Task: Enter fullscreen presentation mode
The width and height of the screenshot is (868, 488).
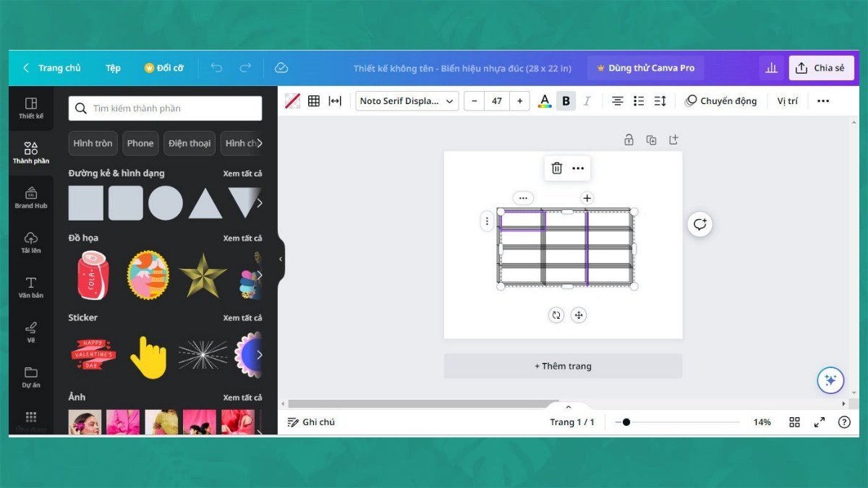Action: (820, 422)
